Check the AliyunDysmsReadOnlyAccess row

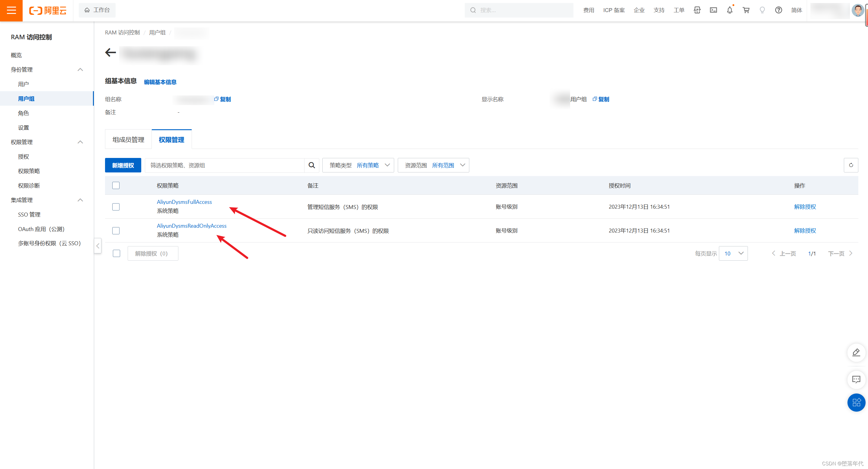116,231
